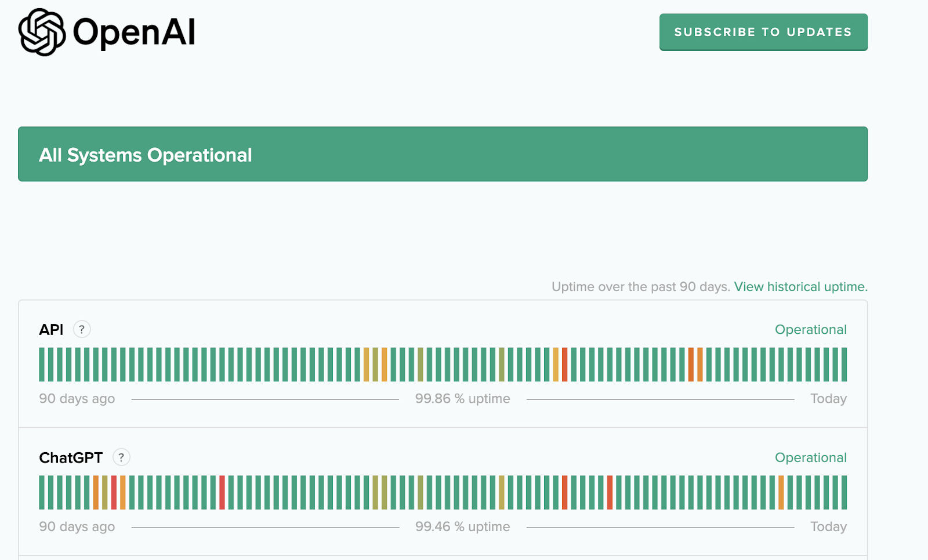Screen dimensions: 928x560
Task: Click 'Uptime over the past 90 days.' text
Action: [641, 287]
